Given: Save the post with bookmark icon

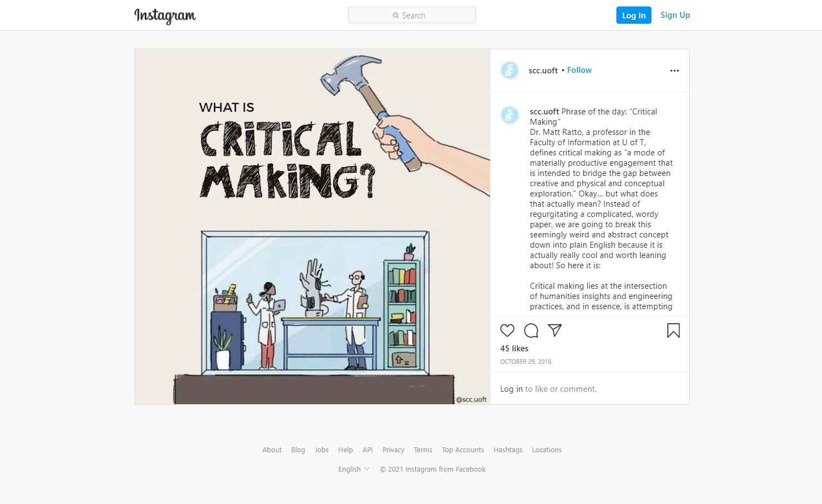Looking at the screenshot, I should pyautogui.click(x=674, y=330).
